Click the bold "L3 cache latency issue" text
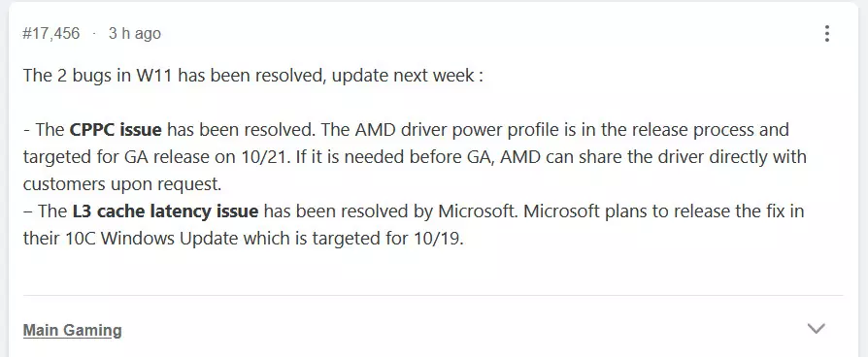Screen dimensions: 868x357 (x=165, y=211)
